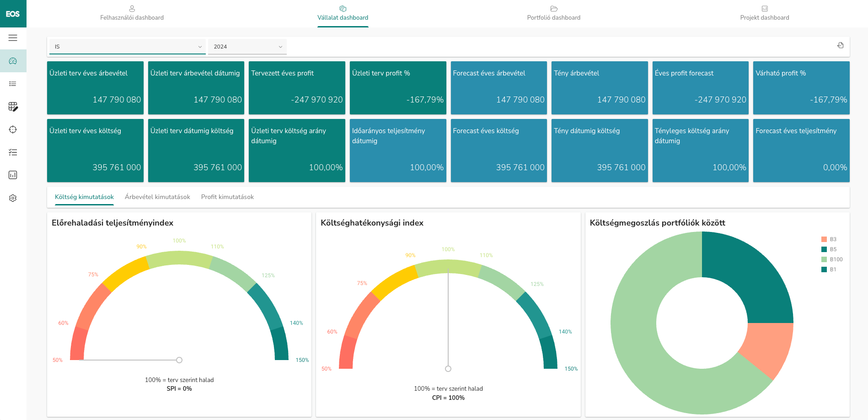Open the list view icon in sidebar
The image size is (868, 420).
point(13,84)
